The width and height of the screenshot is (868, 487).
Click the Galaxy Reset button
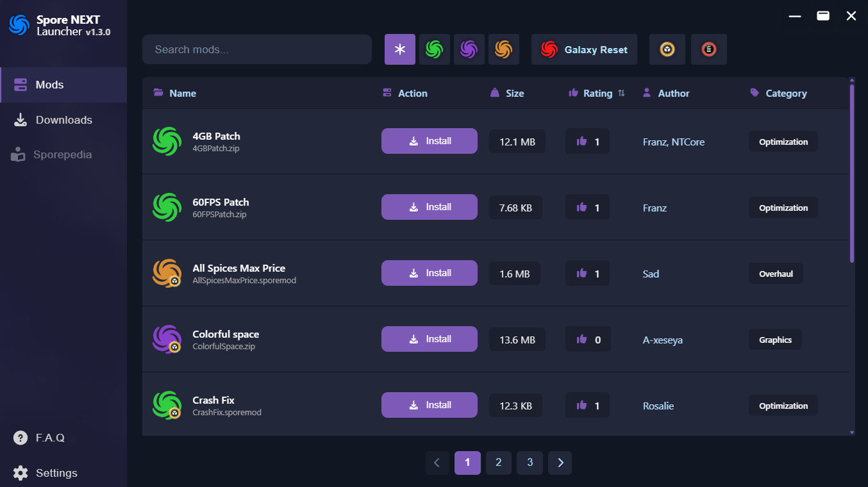tap(584, 49)
